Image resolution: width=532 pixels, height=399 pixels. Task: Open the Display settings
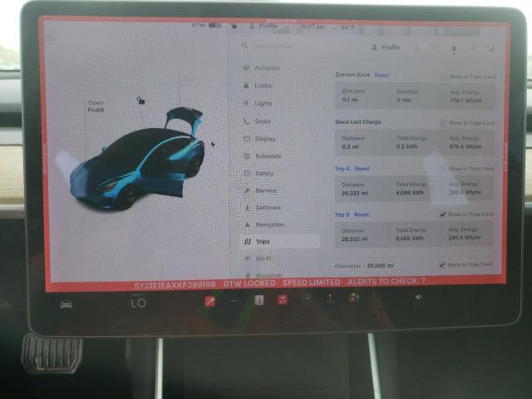pyautogui.click(x=260, y=139)
